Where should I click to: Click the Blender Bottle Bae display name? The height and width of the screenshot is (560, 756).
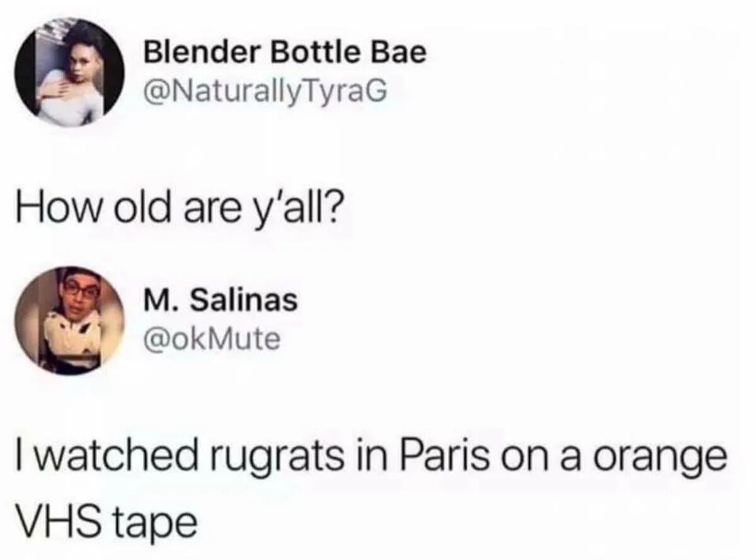click(x=285, y=53)
